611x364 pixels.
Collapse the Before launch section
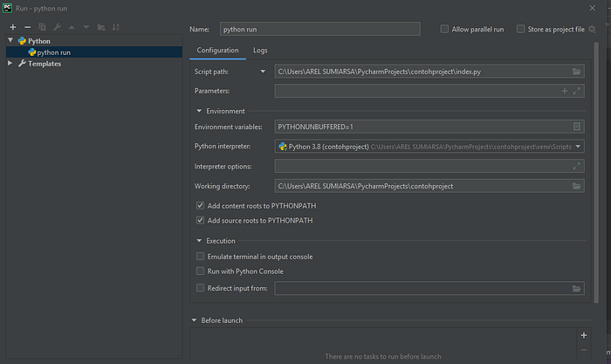[194, 320]
